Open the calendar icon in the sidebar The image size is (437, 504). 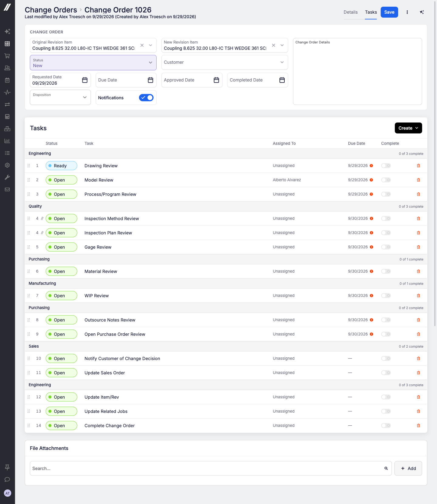[7, 80]
